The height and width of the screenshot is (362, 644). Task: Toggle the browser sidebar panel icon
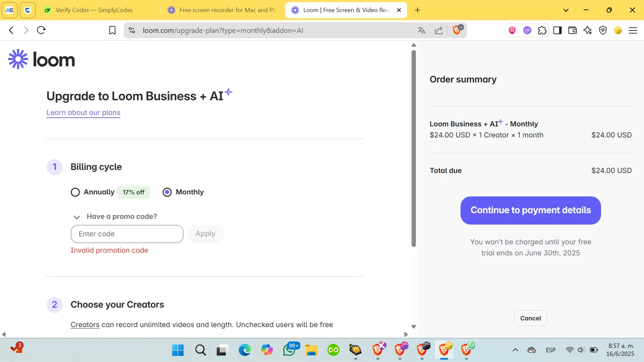point(557,30)
